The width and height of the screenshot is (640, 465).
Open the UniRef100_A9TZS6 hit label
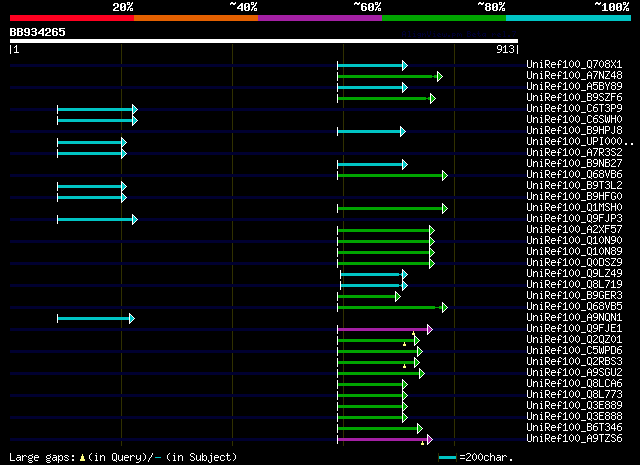pos(574,439)
